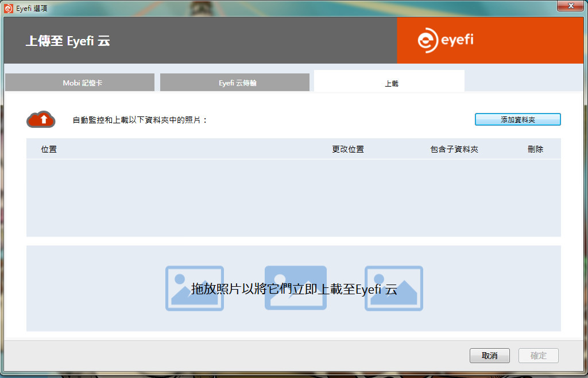Image resolution: width=588 pixels, height=378 pixels.
Task: Switch to the Mobi 記憶卡 tab
Action: [79, 83]
